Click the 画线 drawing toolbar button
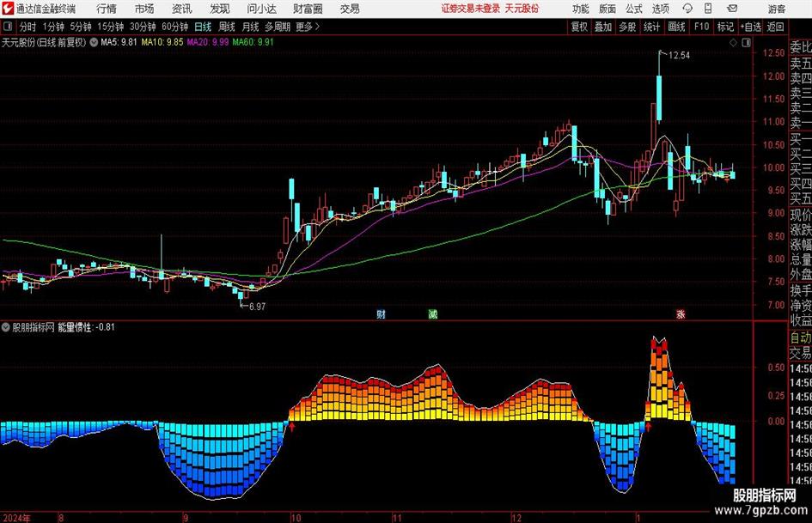 coord(677,27)
